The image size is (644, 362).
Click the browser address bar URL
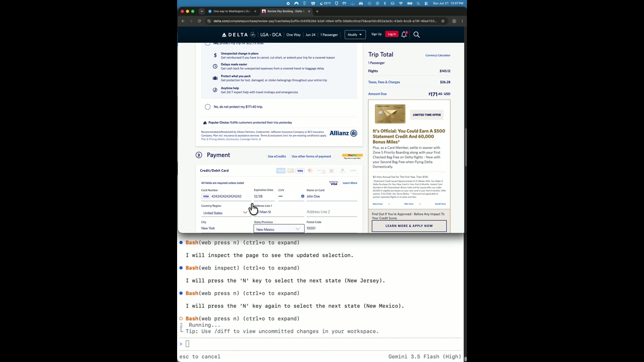325,21
